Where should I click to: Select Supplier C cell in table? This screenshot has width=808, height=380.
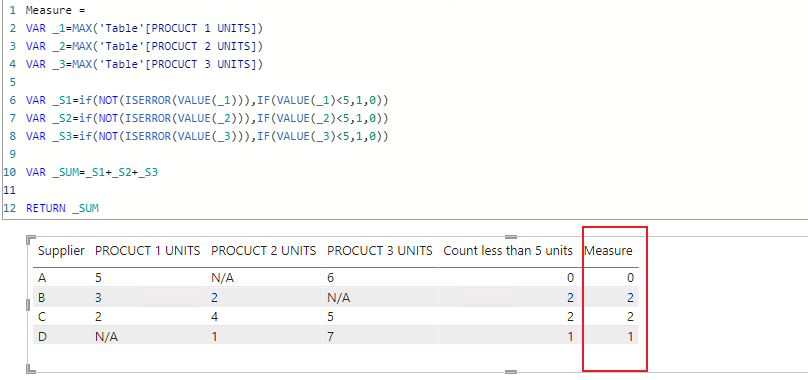(x=42, y=317)
